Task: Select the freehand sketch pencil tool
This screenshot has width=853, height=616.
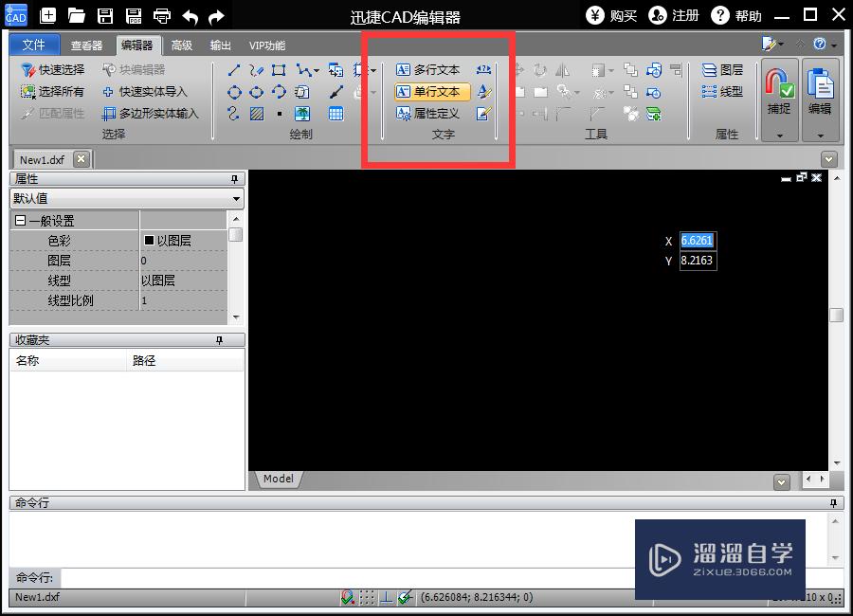Action: click(x=256, y=69)
